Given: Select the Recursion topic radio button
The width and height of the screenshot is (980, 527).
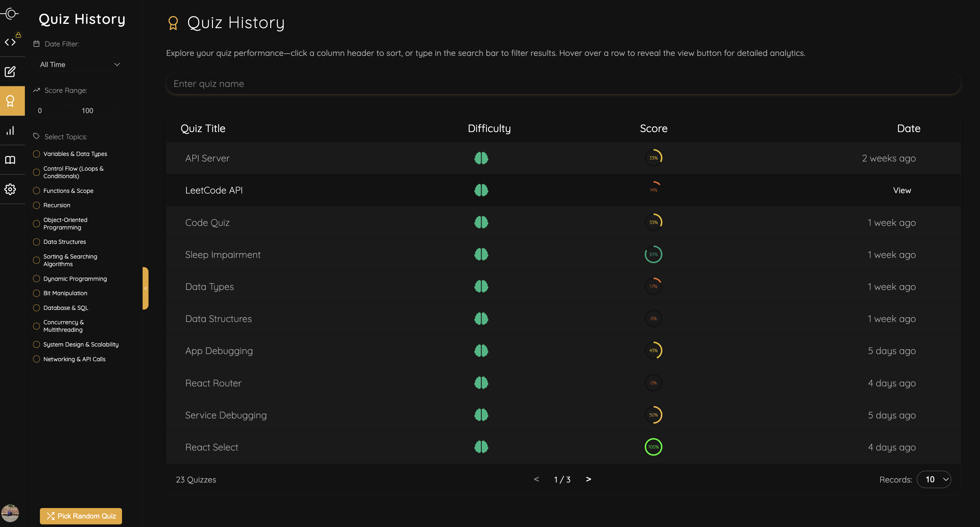Looking at the screenshot, I should tap(37, 205).
